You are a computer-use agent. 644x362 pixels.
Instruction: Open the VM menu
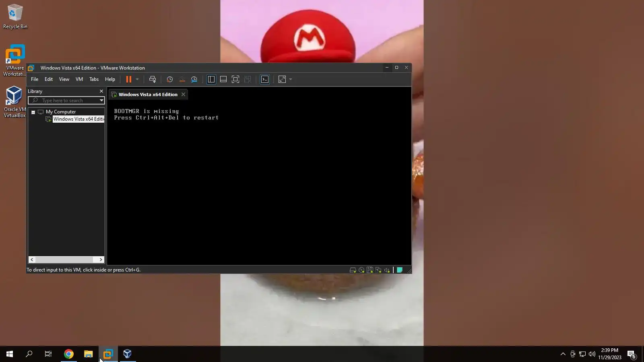79,79
